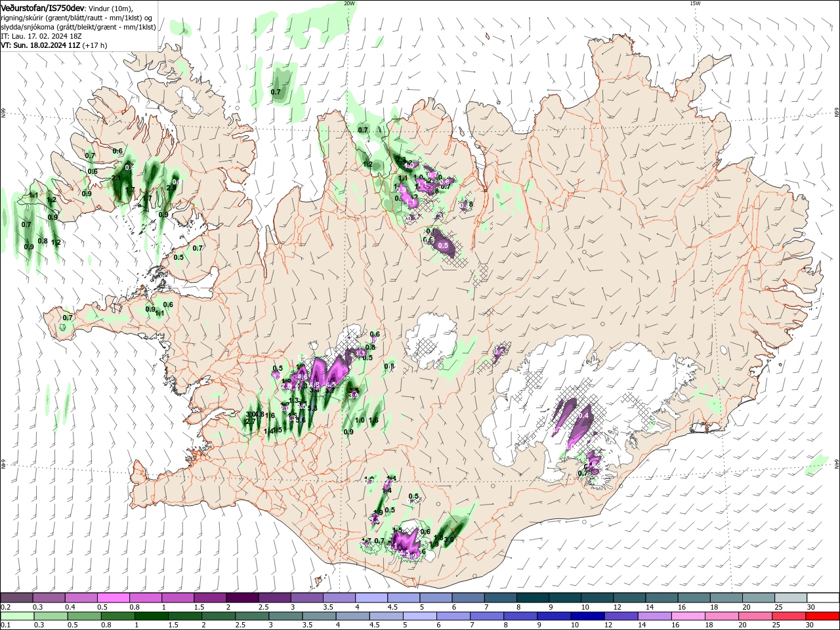Choose the lavender swatch labeled 14 in bottom legend row
The height and width of the screenshot is (630, 840).
654,616
